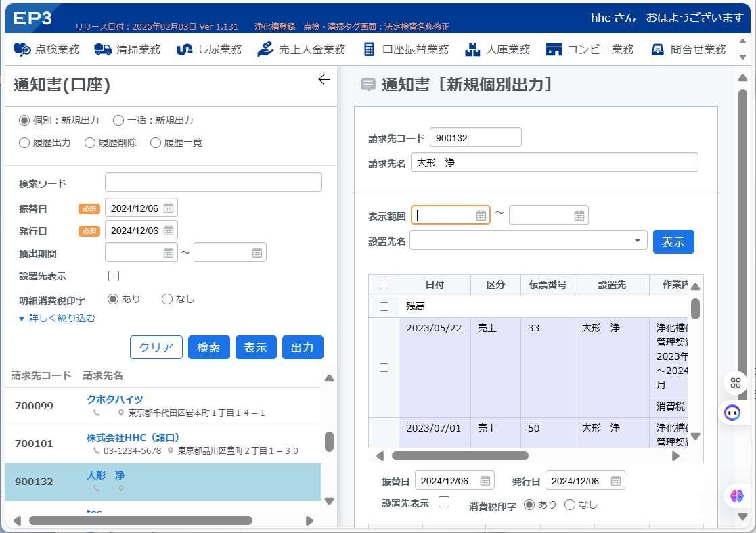Open calendar picker for 表示範囲 end date

click(x=579, y=215)
